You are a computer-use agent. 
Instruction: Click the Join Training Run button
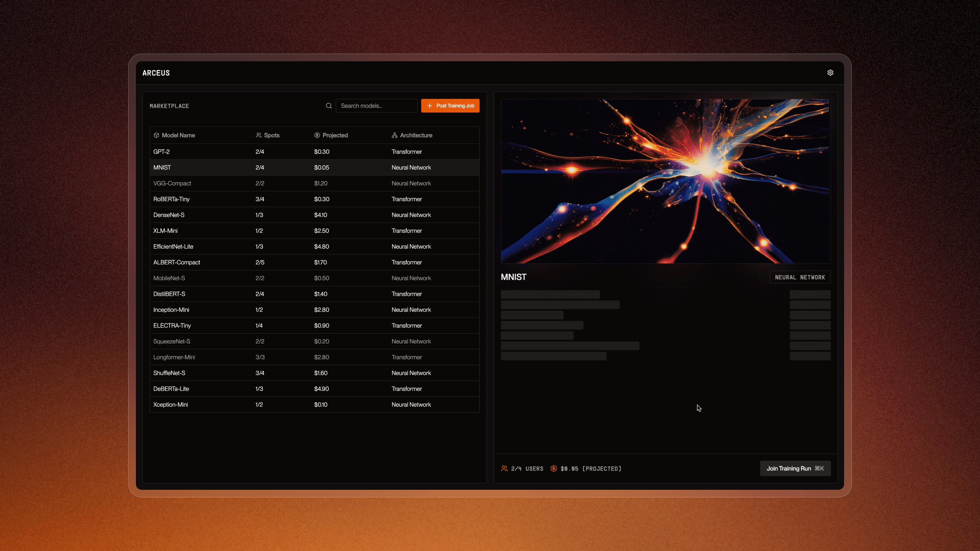[795, 468]
